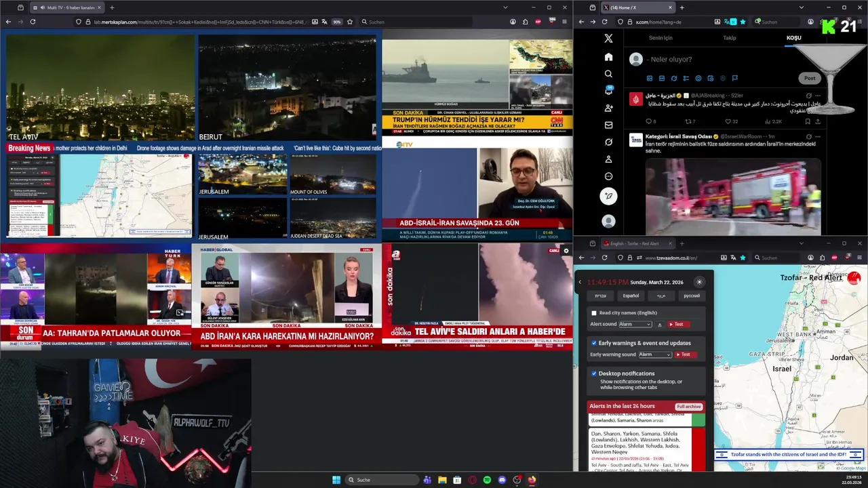Set Multi TV page zoom 90% indicator
Image resolution: width=868 pixels, height=488 pixels.
(x=336, y=22)
